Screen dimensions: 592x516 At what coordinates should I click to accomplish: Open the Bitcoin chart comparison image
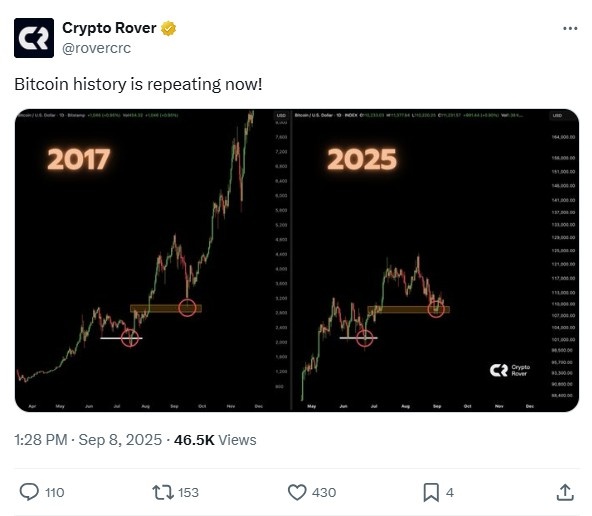(297, 260)
